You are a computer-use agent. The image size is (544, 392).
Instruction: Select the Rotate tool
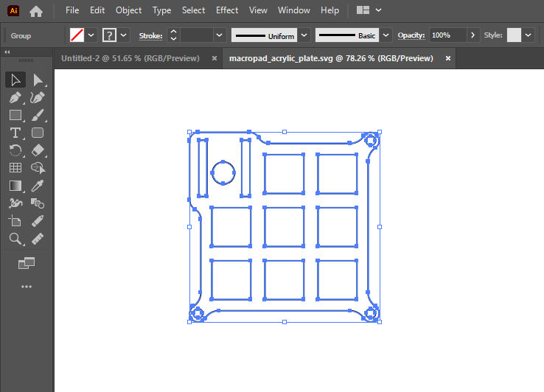[x=15, y=150]
